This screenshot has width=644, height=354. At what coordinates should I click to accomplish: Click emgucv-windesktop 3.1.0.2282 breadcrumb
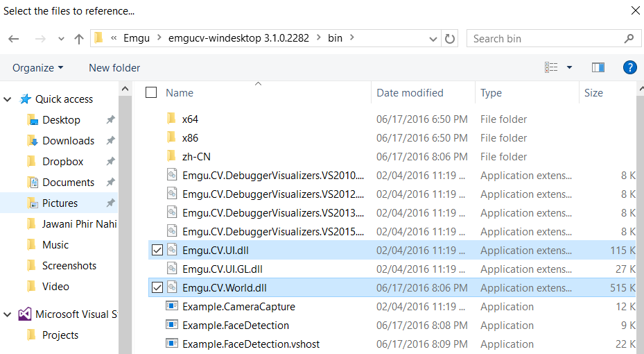coord(238,38)
